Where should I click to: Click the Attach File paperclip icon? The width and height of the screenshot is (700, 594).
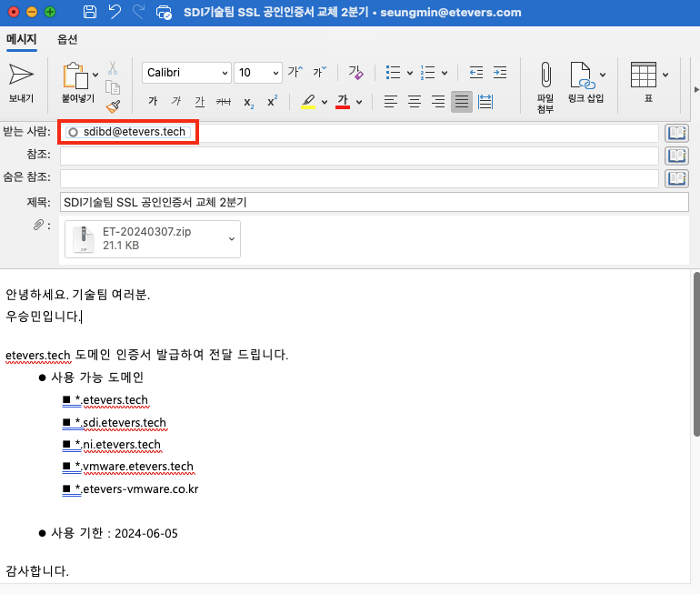pyautogui.click(x=545, y=75)
